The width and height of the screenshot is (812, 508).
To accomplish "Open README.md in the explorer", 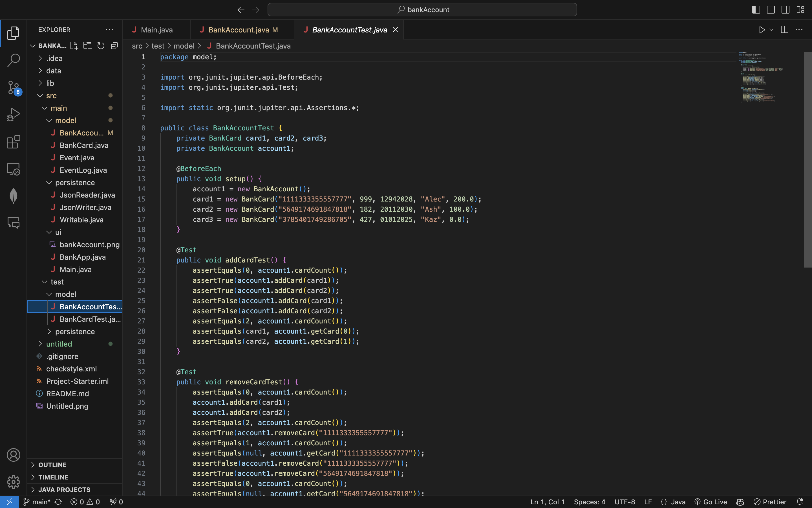I will coord(74,394).
